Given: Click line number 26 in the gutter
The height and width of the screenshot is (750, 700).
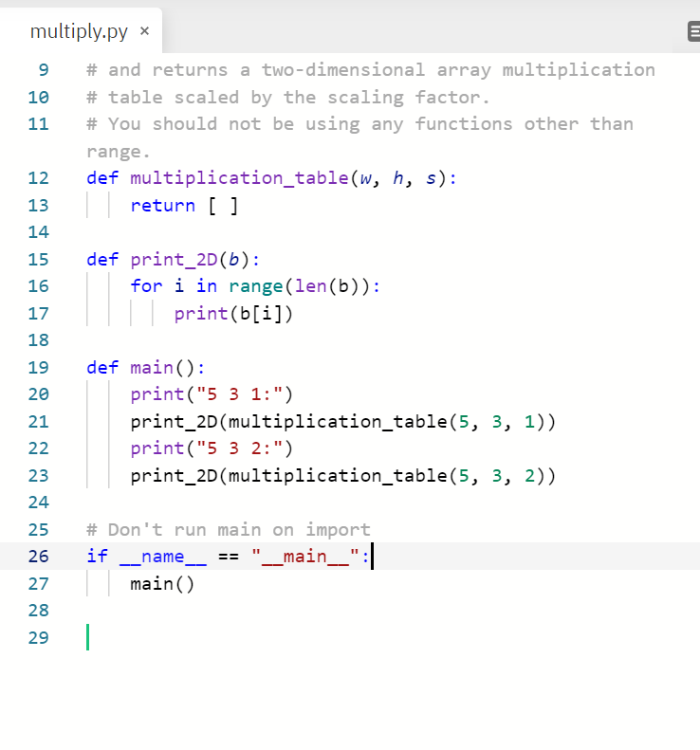Looking at the screenshot, I should [x=38, y=557].
